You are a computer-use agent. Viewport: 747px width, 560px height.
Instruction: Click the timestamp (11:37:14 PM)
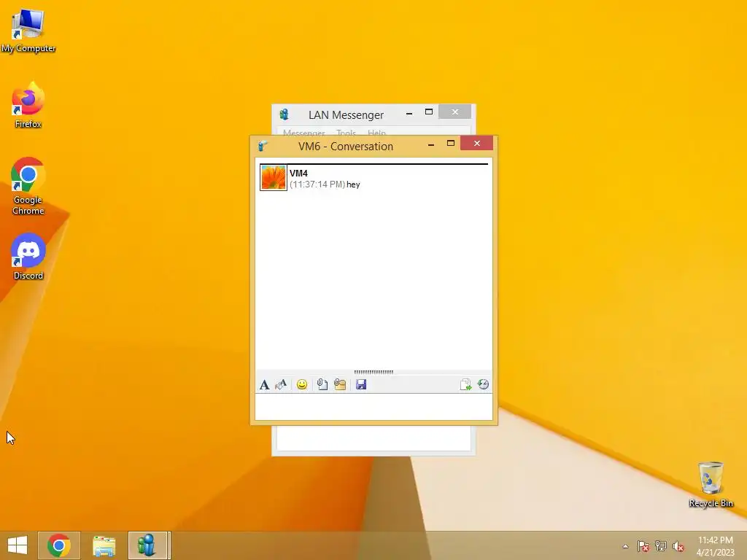coord(317,184)
